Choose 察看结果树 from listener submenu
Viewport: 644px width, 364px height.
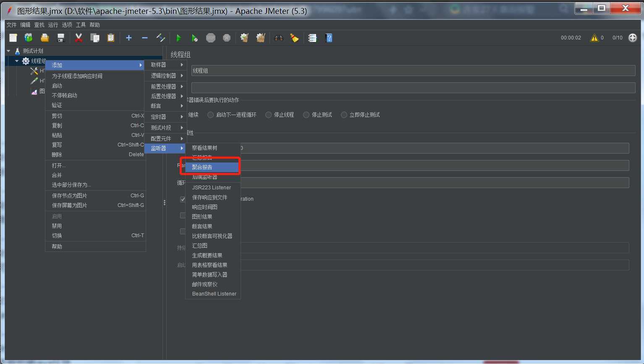click(x=213, y=148)
